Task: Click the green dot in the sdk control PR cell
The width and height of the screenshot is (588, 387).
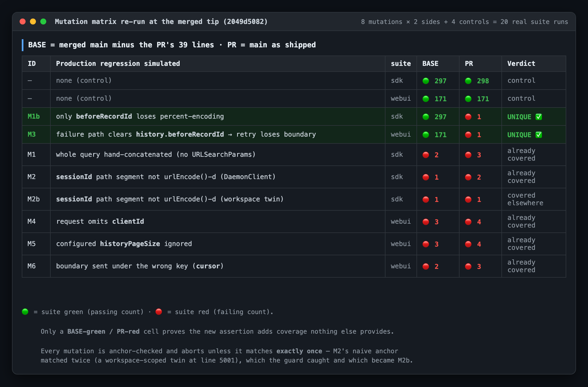Action: click(468, 81)
